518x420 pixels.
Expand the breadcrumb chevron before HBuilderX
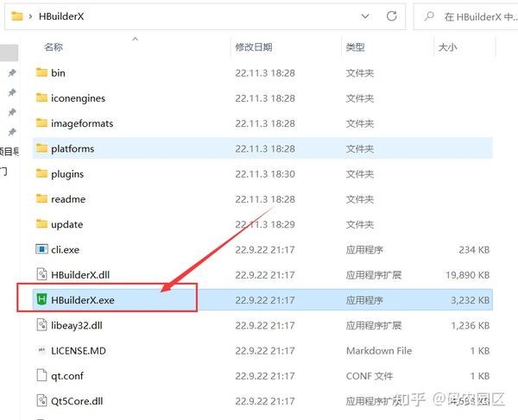(x=30, y=16)
